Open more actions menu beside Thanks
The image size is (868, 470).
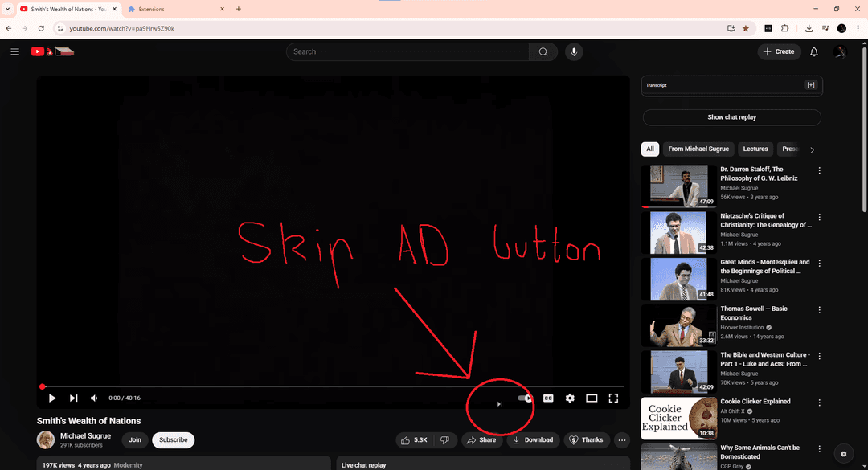(621, 439)
